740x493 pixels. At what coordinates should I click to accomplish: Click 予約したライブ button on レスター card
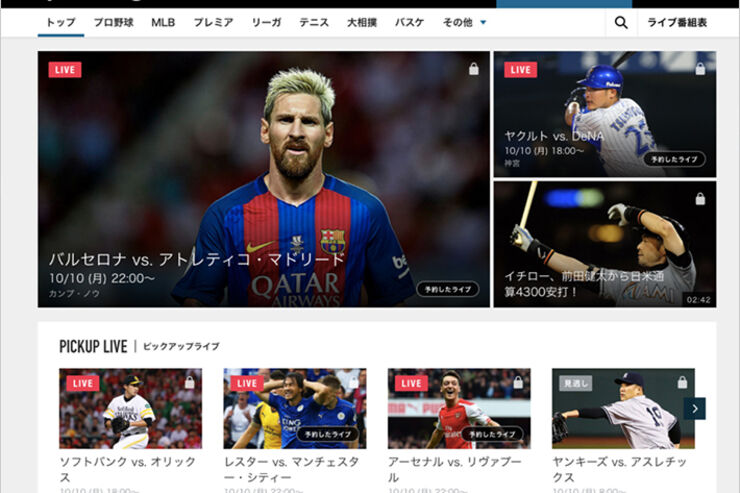[328, 434]
